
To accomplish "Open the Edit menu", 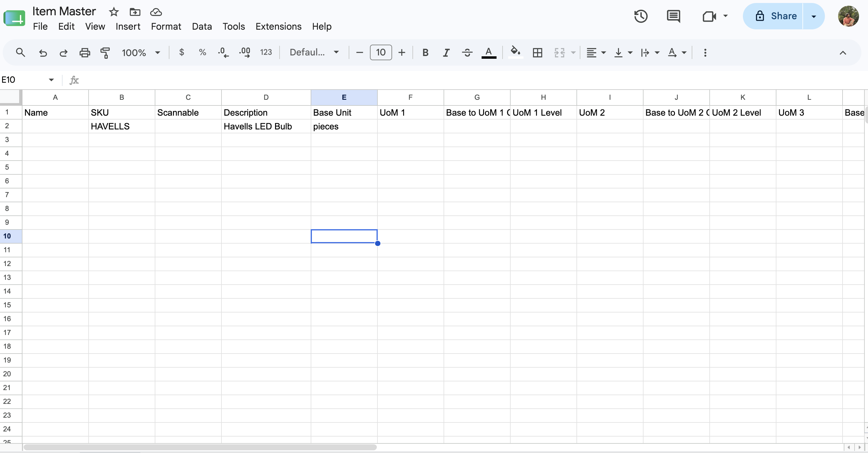I will [x=66, y=26].
